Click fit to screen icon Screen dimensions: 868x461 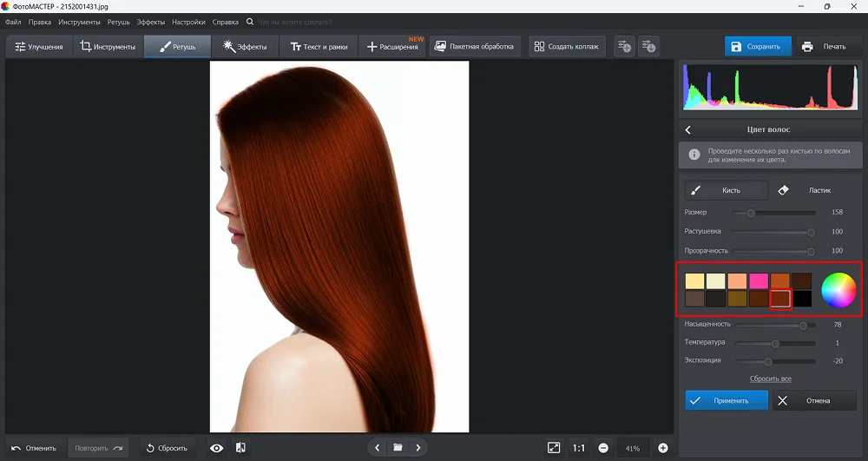(554, 448)
